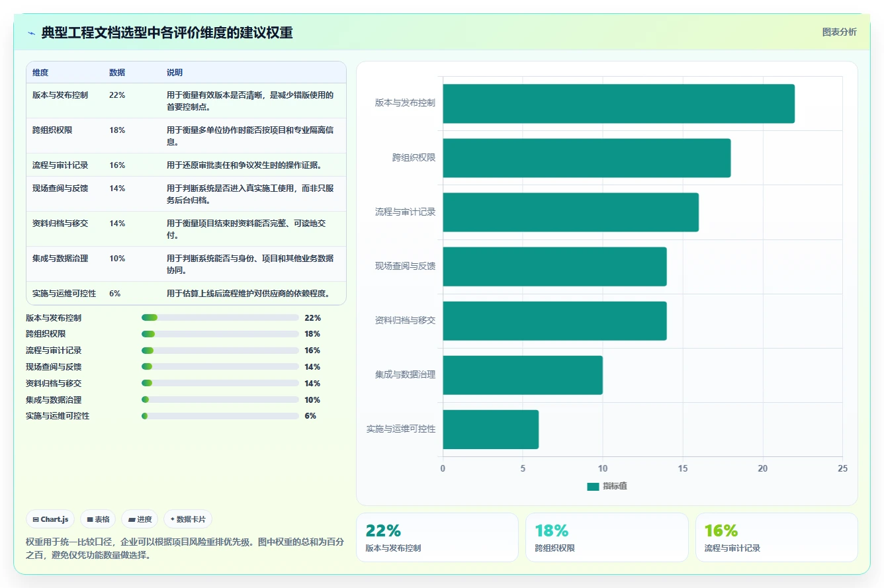Click the 资料归档与移交 chart bar
Image resolution: width=884 pixels, height=588 pixels.
554,321
